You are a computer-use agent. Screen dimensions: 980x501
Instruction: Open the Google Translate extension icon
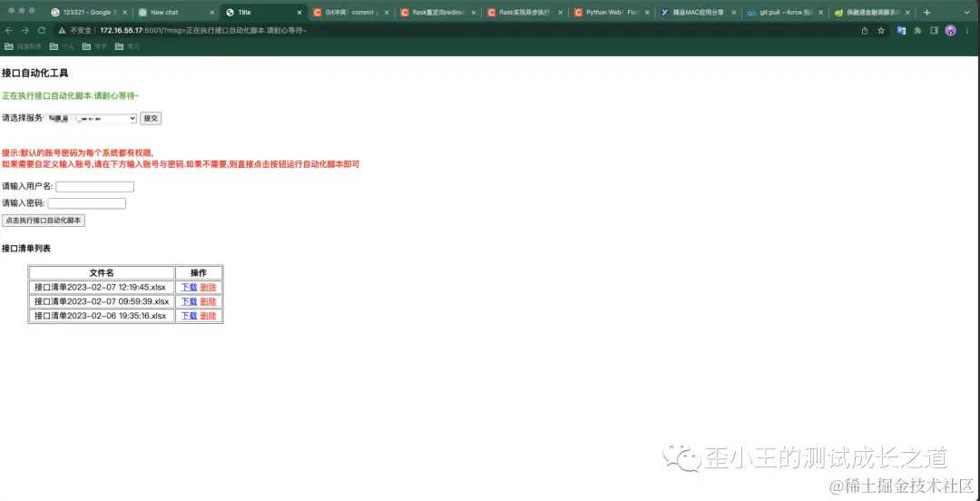coord(901,30)
